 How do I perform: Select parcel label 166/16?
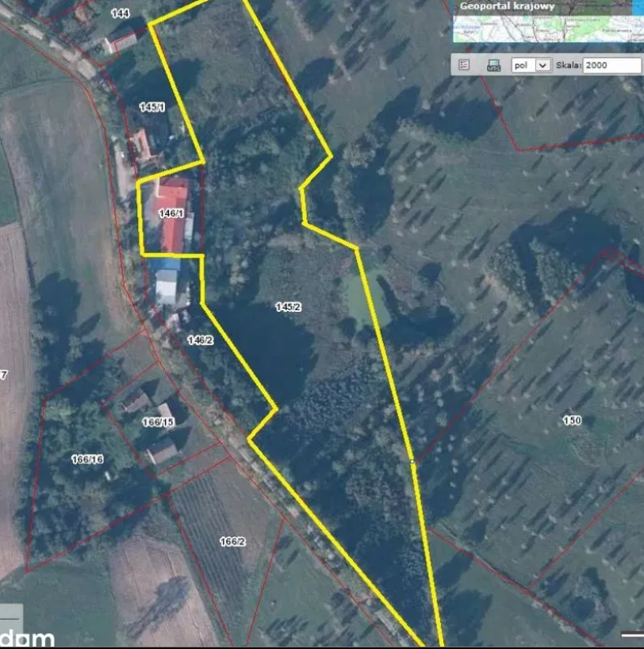pyautogui.click(x=87, y=459)
